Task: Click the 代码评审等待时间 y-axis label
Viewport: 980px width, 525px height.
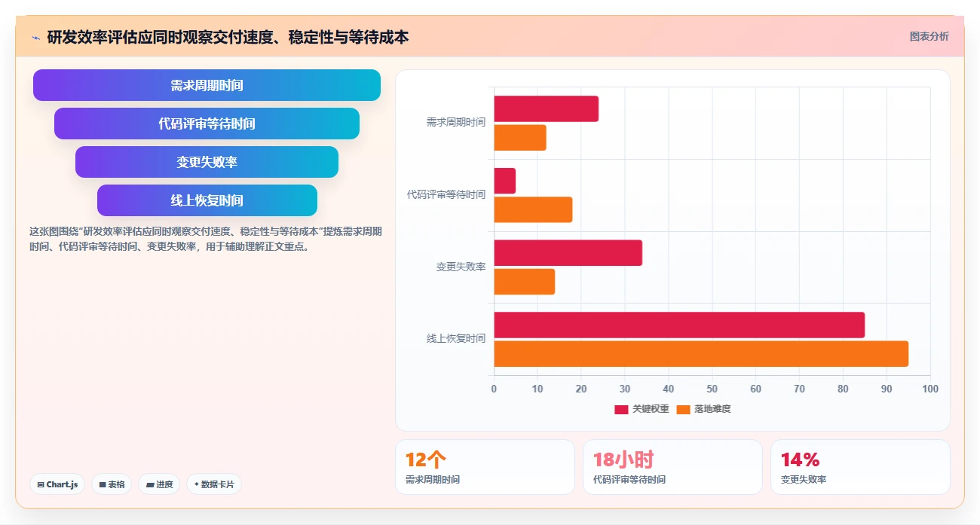Action: (x=446, y=194)
